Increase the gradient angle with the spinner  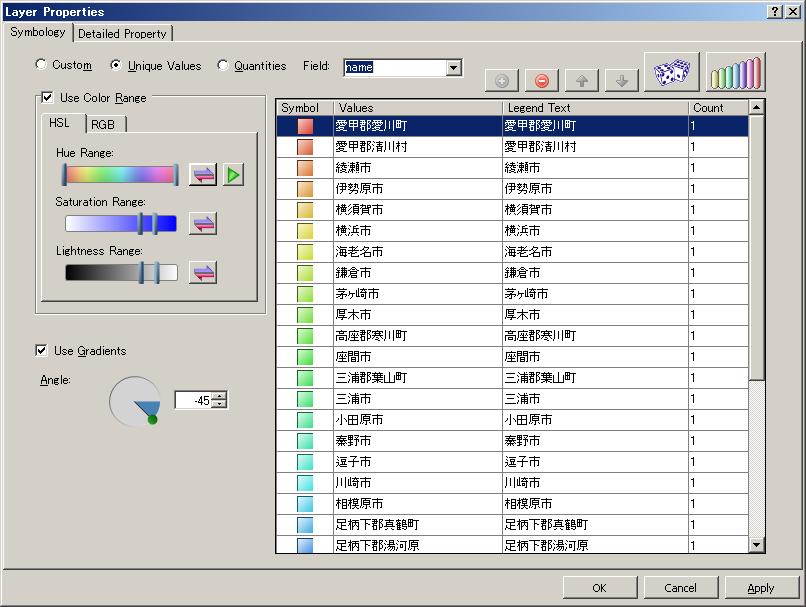[220, 395]
